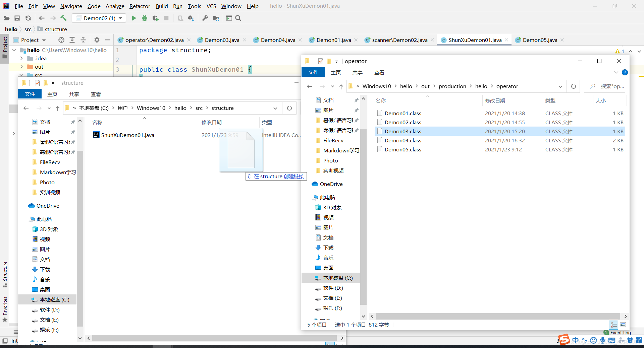This screenshot has height=348, width=644.
Task: Open the Demon02 (1) run configuration dropdown
Action: 99,18
